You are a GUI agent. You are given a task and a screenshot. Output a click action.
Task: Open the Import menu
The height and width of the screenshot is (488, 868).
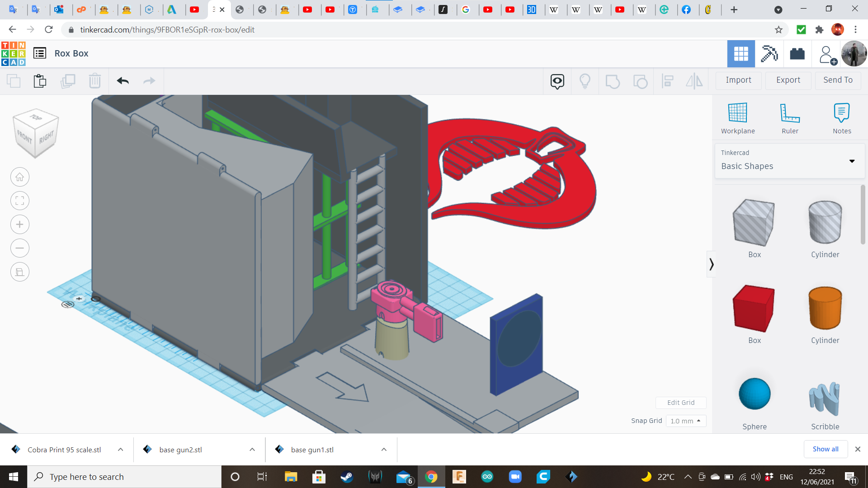tap(738, 80)
